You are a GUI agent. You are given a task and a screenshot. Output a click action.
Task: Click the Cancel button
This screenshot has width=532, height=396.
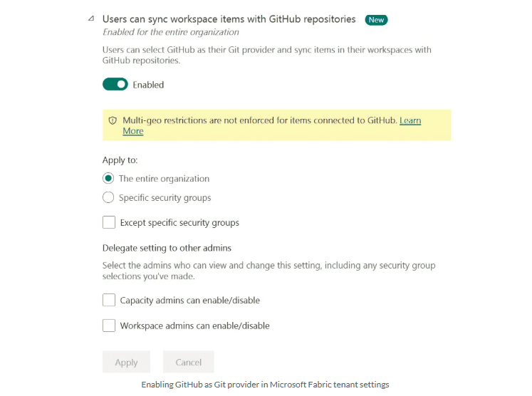click(188, 363)
